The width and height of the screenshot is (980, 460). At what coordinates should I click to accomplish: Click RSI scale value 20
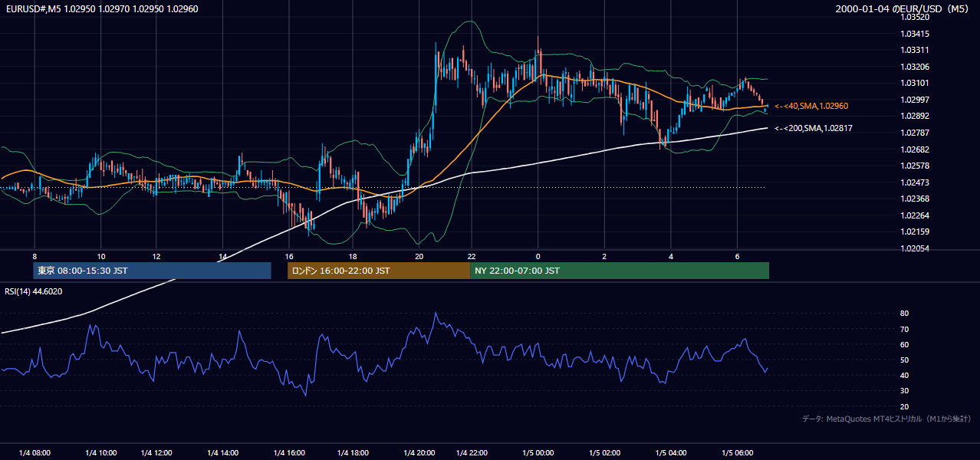point(904,406)
